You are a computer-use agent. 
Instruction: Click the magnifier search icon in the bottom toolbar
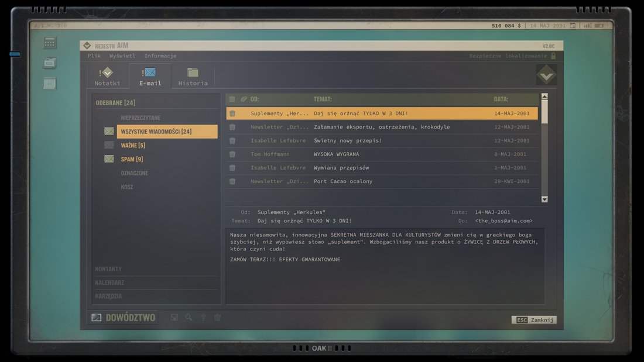click(189, 318)
